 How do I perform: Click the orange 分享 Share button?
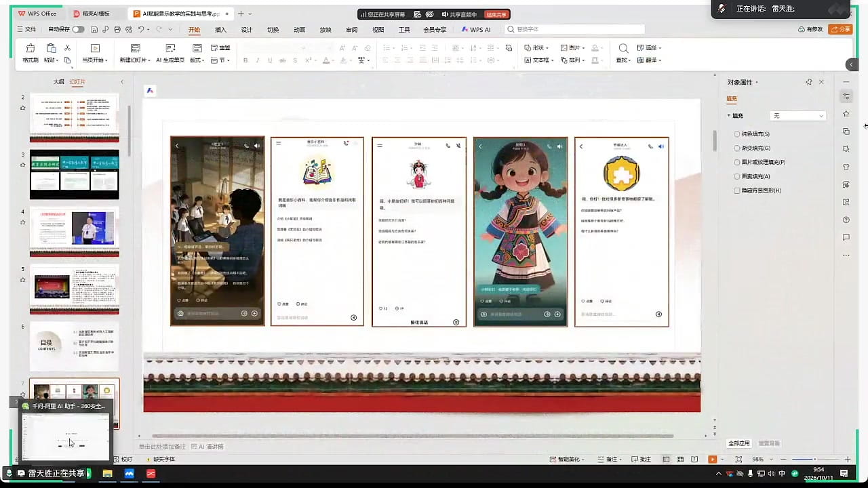pos(840,29)
